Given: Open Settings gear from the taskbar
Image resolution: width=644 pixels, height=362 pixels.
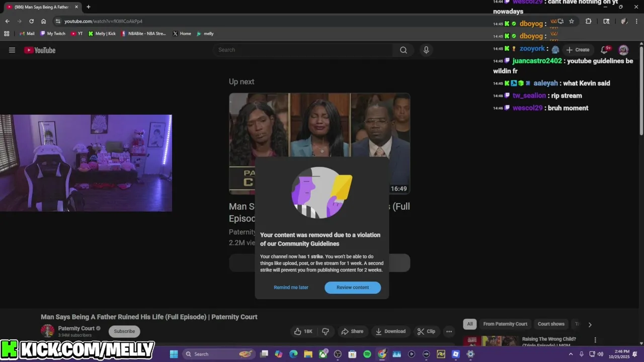Looking at the screenshot, I should click(470, 354).
